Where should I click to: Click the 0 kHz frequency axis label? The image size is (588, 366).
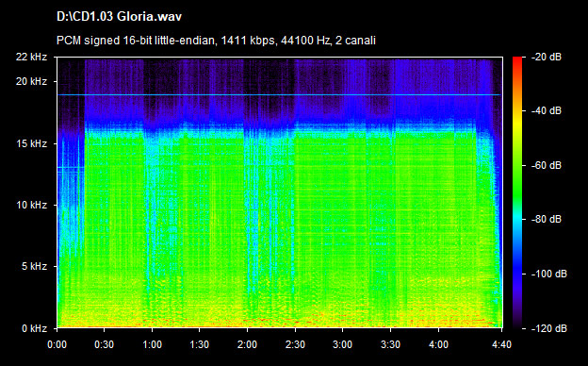click(34, 328)
